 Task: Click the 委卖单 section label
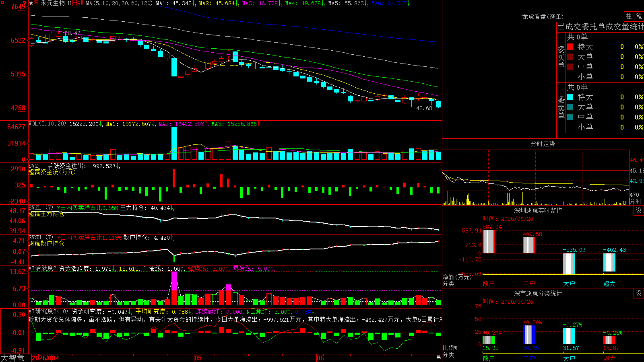pyautogui.click(x=561, y=108)
